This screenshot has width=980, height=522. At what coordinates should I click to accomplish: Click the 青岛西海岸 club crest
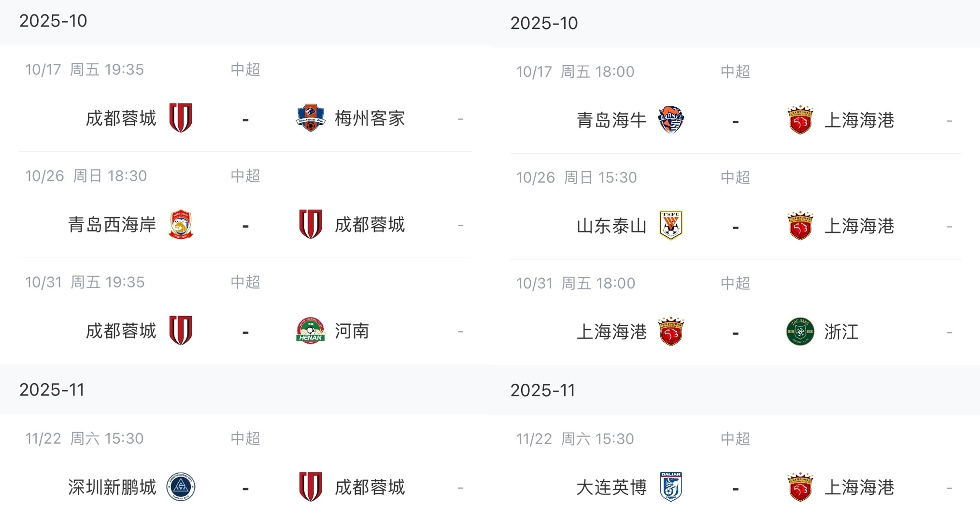click(x=181, y=224)
